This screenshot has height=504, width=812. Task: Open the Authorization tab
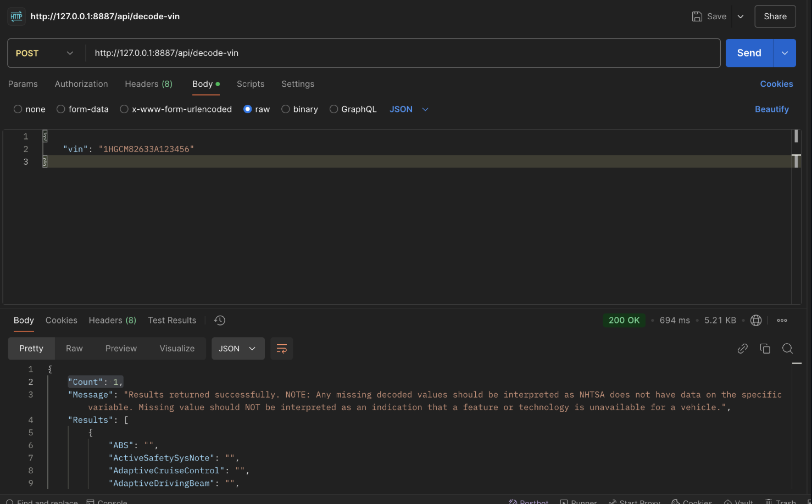coord(81,84)
